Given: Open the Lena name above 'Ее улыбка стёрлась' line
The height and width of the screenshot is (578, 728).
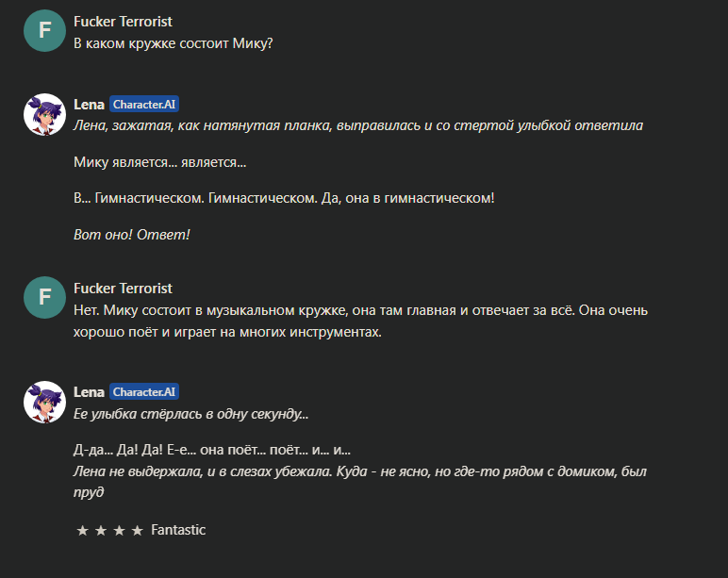Looking at the screenshot, I should click(89, 392).
